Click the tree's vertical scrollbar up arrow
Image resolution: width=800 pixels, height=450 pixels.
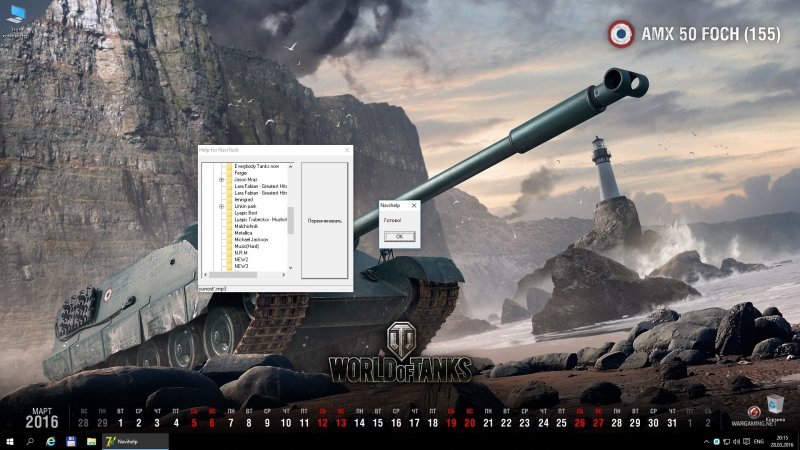pyautogui.click(x=290, y=166)
